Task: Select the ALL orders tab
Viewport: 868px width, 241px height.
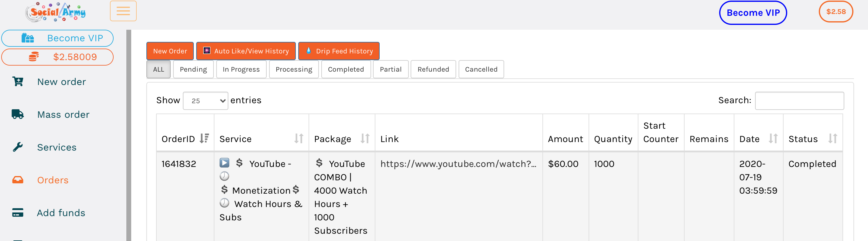Action: (158, 69)
